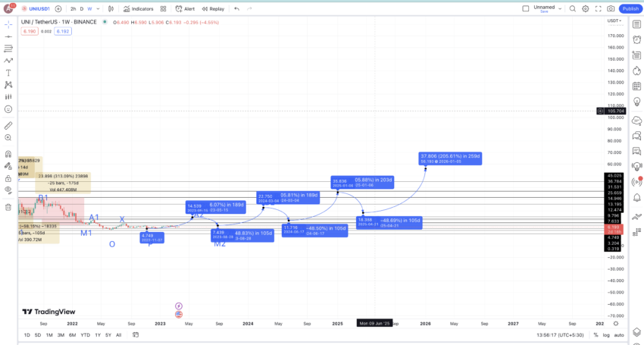Image resolution: width=644 pixels, height=345 pixels.
Task: Open the layout setup square icon
Action: (x=525, y=8)
